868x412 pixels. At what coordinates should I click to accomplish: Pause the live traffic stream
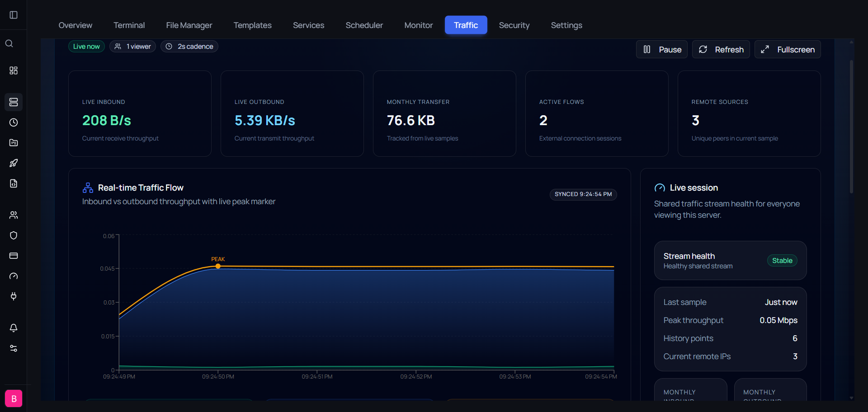click(x=662, y=49)
